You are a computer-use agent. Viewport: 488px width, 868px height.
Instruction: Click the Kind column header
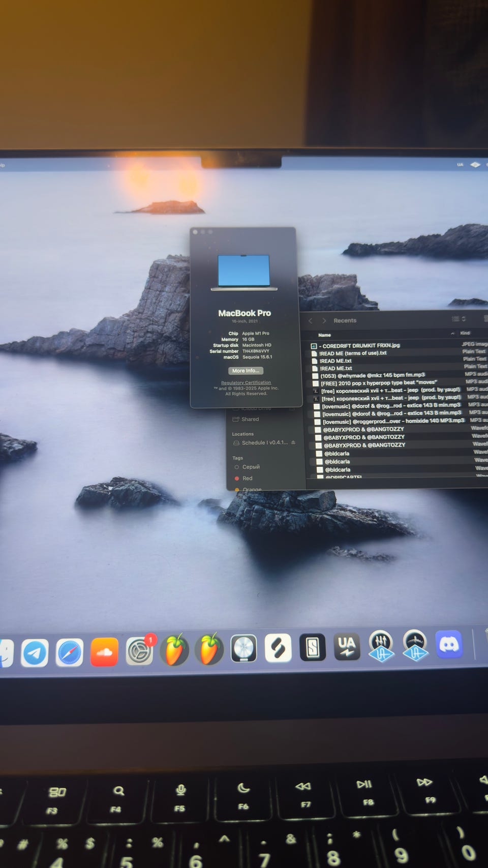click(466, 333)
